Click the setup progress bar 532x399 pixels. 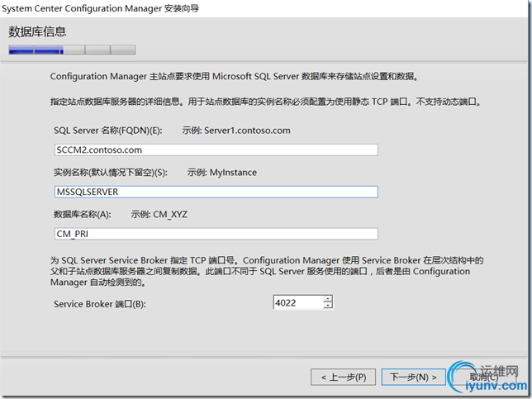pos(72,50)
